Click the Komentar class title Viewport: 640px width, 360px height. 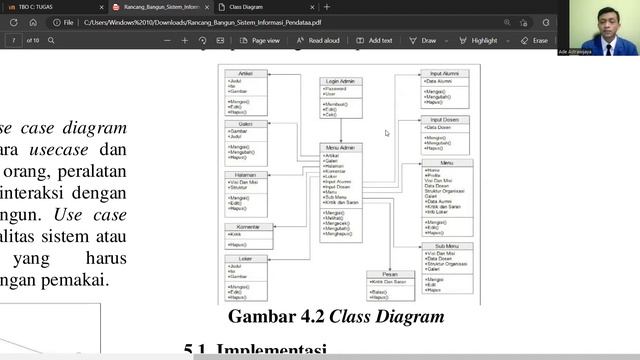point(248,227)
